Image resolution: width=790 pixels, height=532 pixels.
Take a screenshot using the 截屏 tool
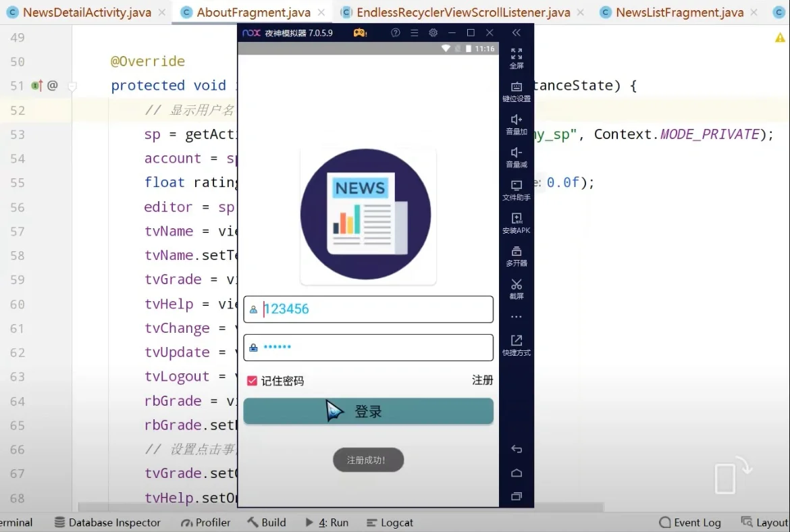516,289
